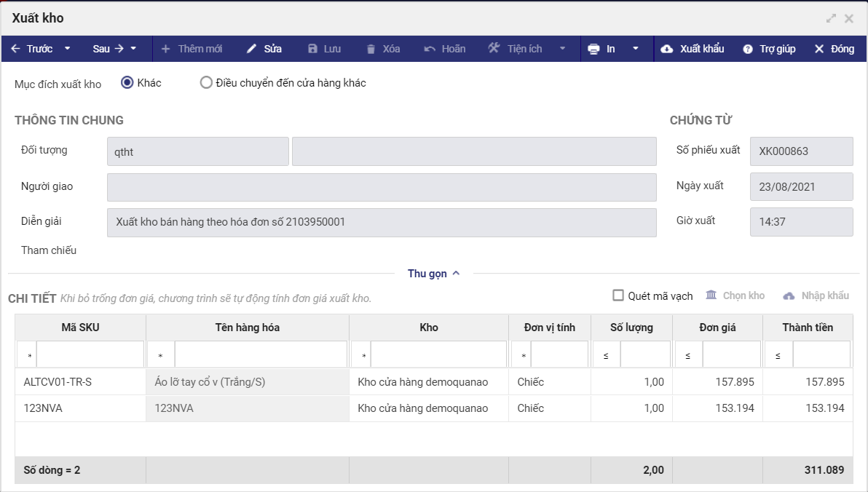Click the Chọn kho warehouse icon
The image size is (868, 492).
(x=711, y=295)
